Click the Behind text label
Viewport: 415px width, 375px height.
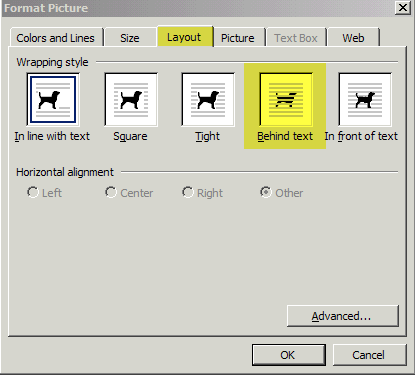(x=285, y=136)
